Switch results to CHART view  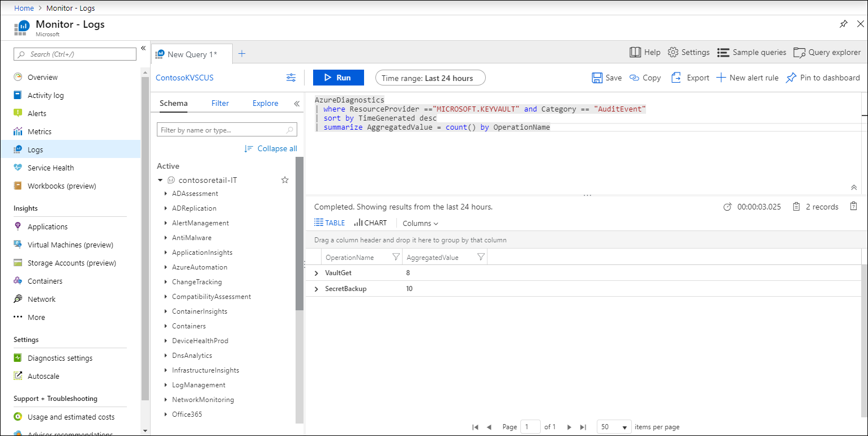coord(370,223)
